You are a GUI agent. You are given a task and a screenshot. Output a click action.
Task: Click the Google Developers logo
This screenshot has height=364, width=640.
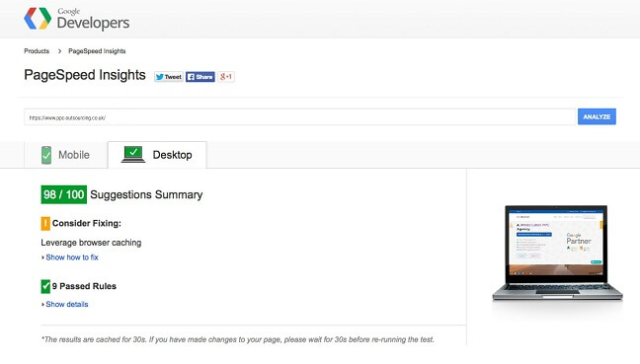click(77, 19)
